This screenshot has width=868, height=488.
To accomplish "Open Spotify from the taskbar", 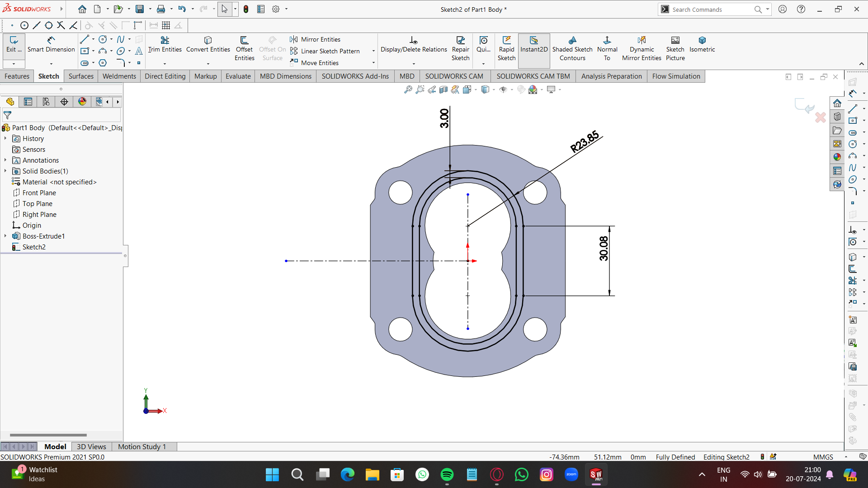I will click(x=447, y=474).
